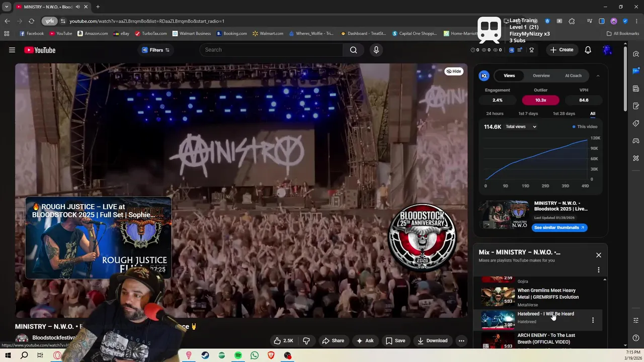Image resolution: width=644 pixels, height=362 pixels.
Task: Go to YouTube home via logo
Action: pyautogui.click(x=40, y=50)
